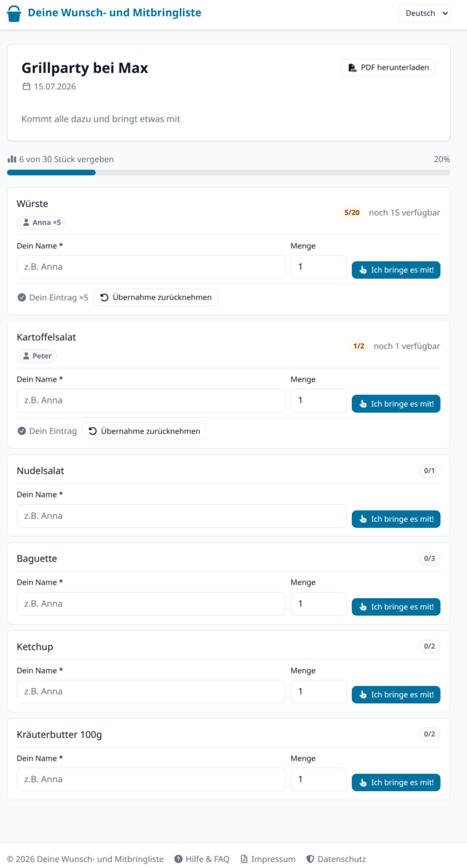This screenshot has height=868, width=467.
Task: Click the undo arrow icon for Kartoffelsalat
Action: (x=93, y=431)
